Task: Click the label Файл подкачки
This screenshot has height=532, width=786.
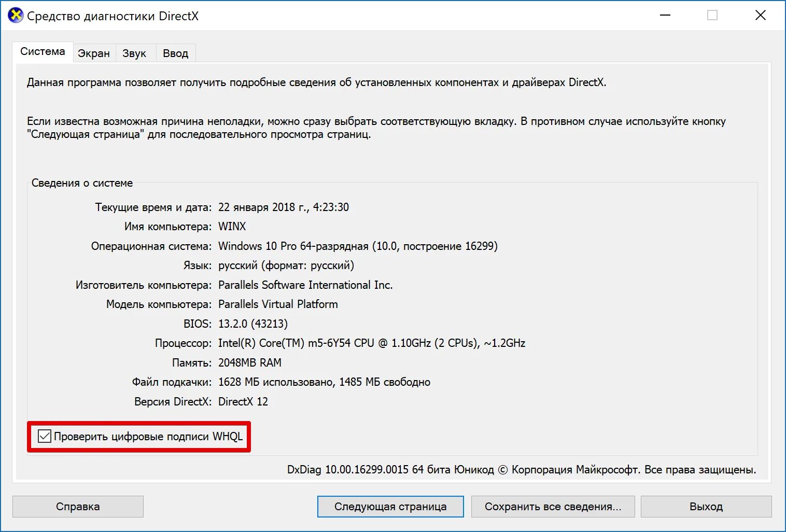Action: pyautogui.click(x=172, y=382)
